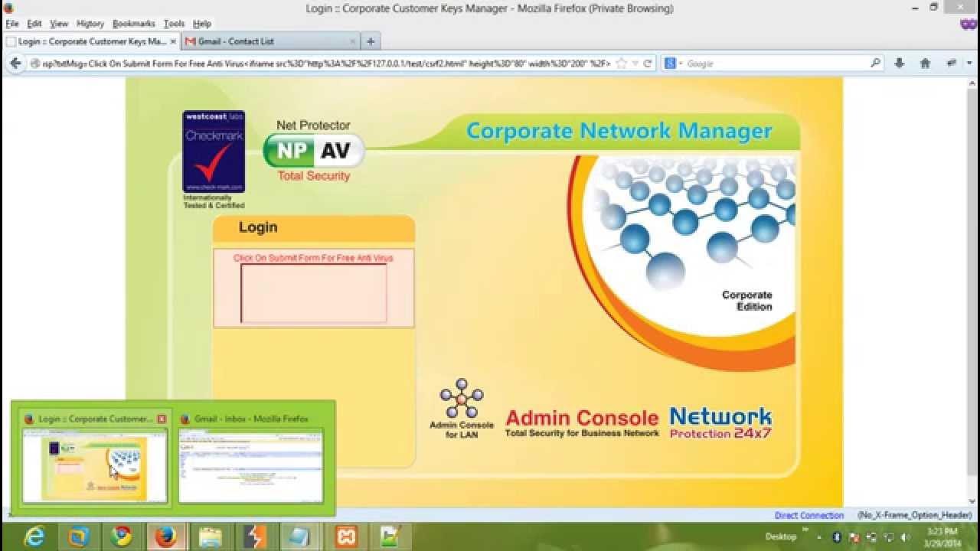980x551 pixels.
Task: Open a new tab with the plus button
Action: click(370, 41)
